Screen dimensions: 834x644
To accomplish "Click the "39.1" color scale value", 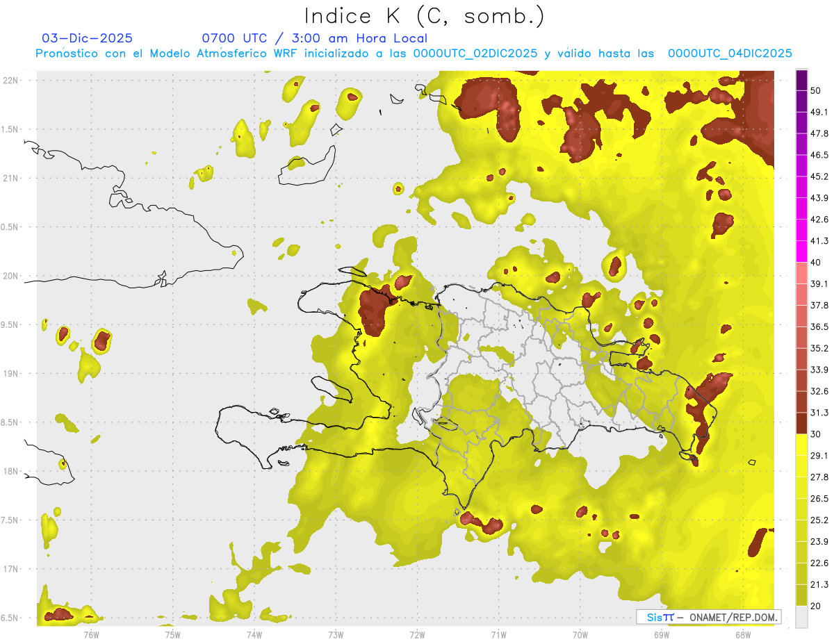I will point(820,283).
